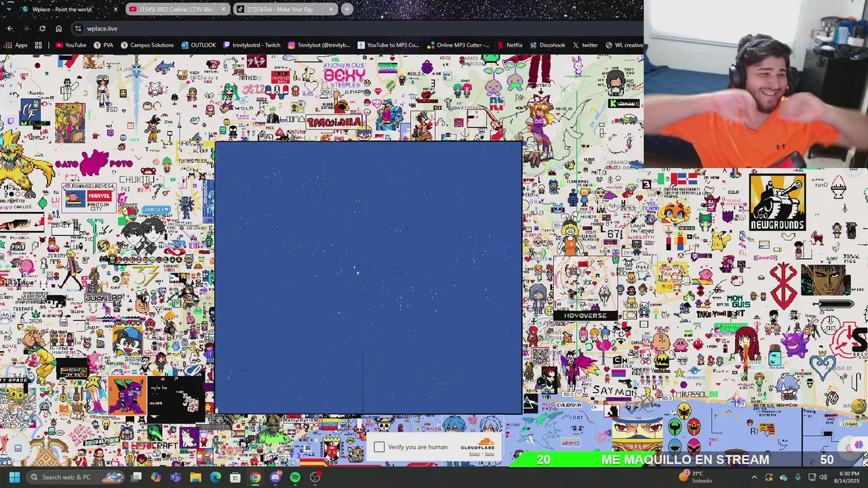Check the Verify you are human box
This screenshot has width=868, height=488.
pos(379,447)
